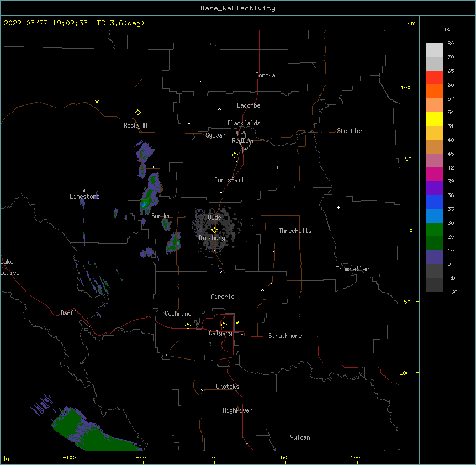Pick the magenta 42 dBZ legend swatch
This screenshot has height=465, width=476.
click(x=434, y=174)
